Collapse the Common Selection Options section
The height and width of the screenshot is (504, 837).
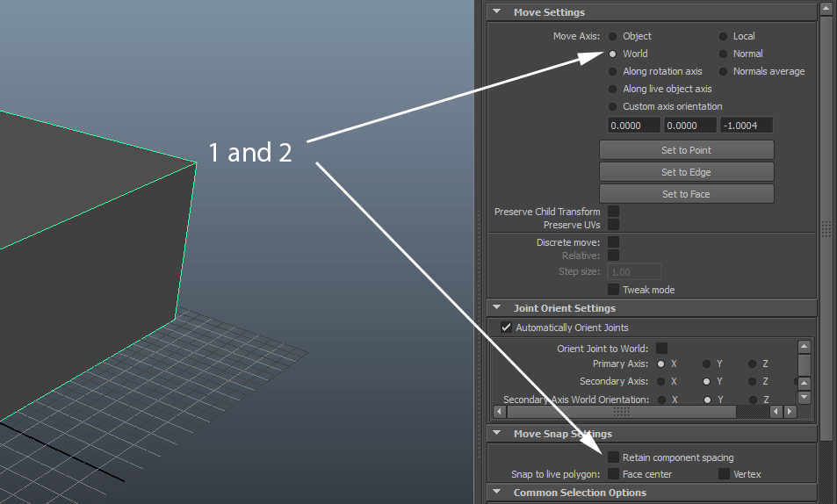coord(497,492)
